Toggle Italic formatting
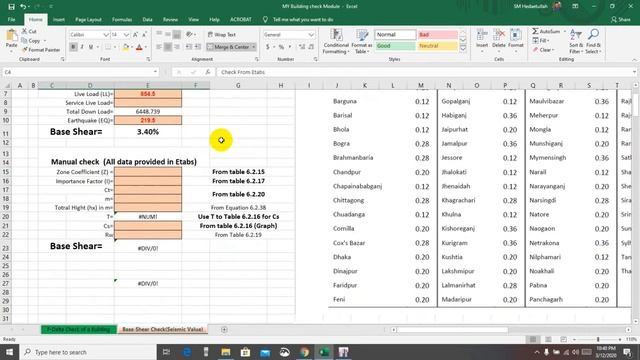This screenshot has width=640, height=360. (82, 47)
